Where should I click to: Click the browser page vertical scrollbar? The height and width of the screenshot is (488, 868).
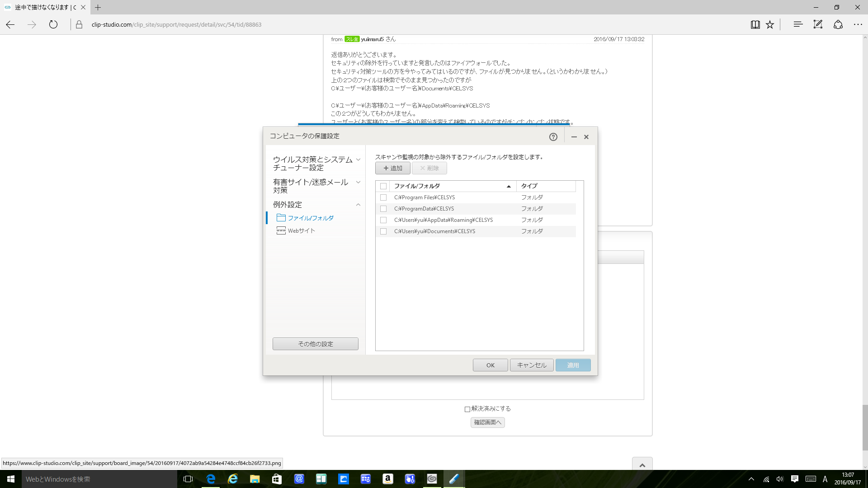[864, 427]
